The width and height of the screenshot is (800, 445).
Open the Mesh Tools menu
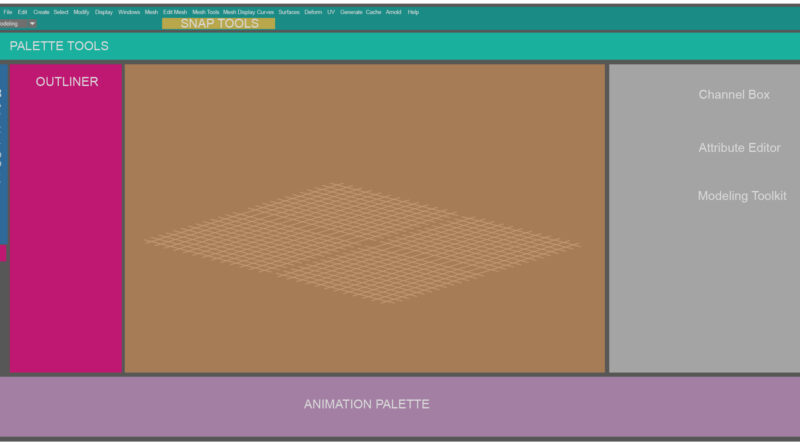point(205,12)
